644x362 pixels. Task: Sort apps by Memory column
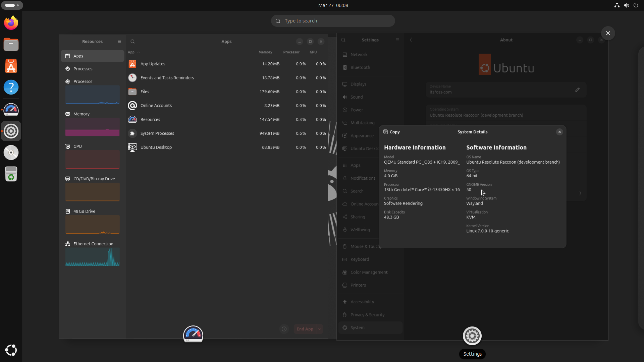265,52
